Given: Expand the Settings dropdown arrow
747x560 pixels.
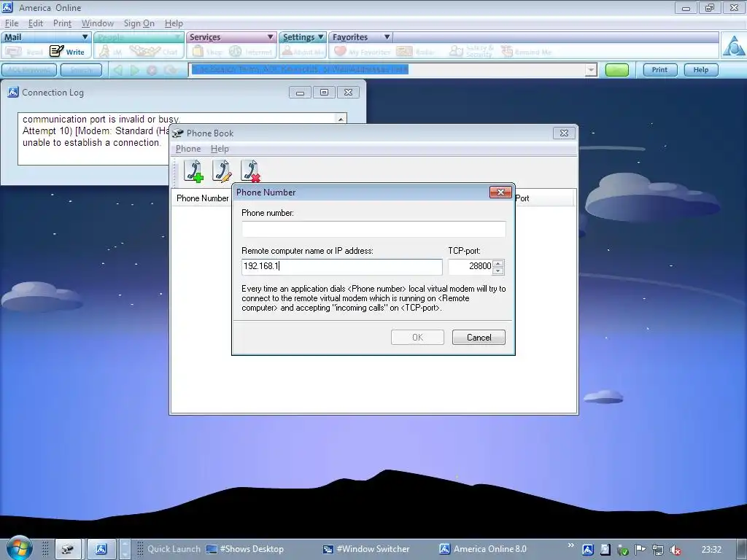Looking at the screenshot, I should point(321,37).
